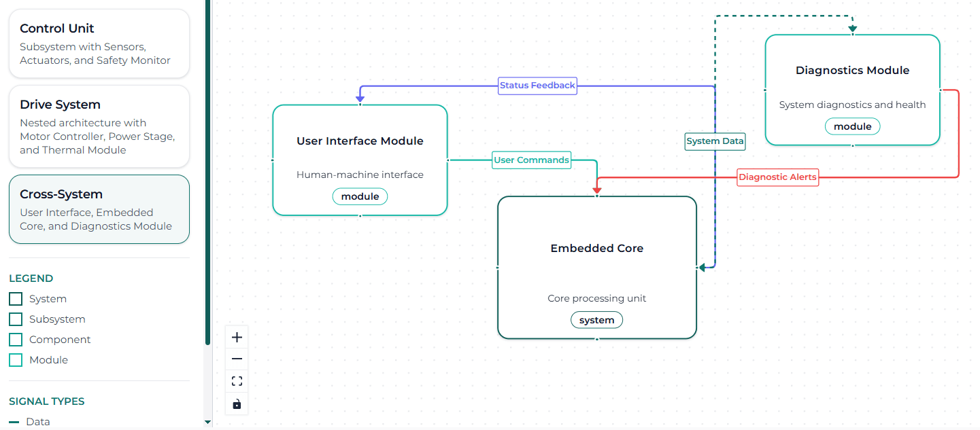The height and width of the screenshot is (430, 980).
Task: Click the Status Feedback edge label
Action: pos(537,86)
